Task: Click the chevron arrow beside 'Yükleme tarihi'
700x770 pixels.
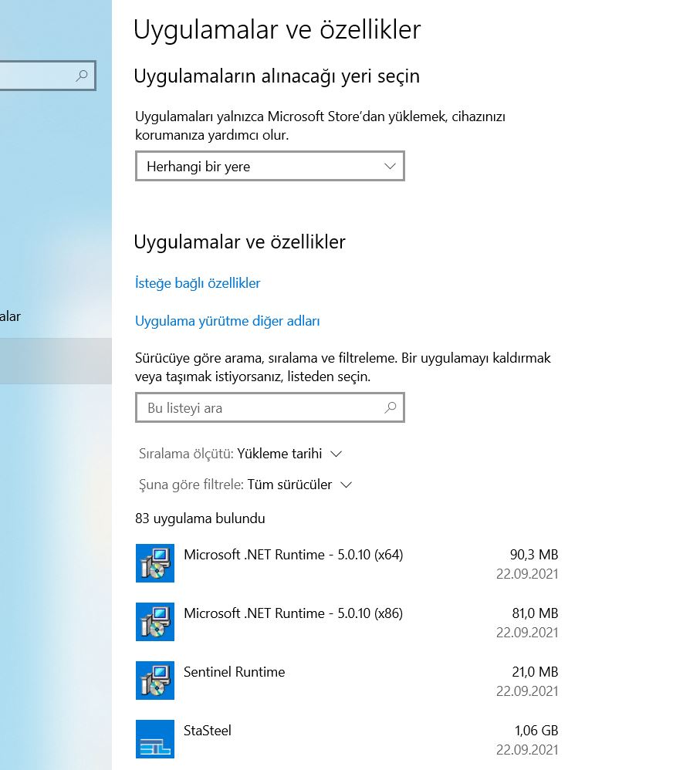Action: [x=335, y=454]
